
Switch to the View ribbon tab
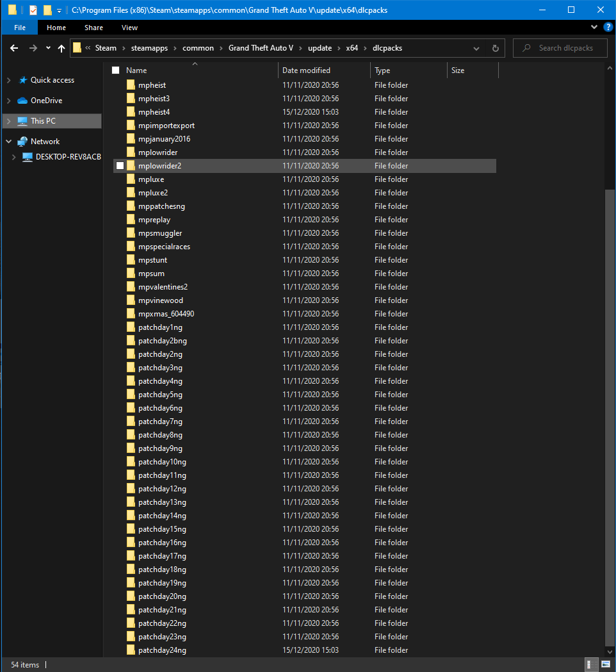coord(129,28)
